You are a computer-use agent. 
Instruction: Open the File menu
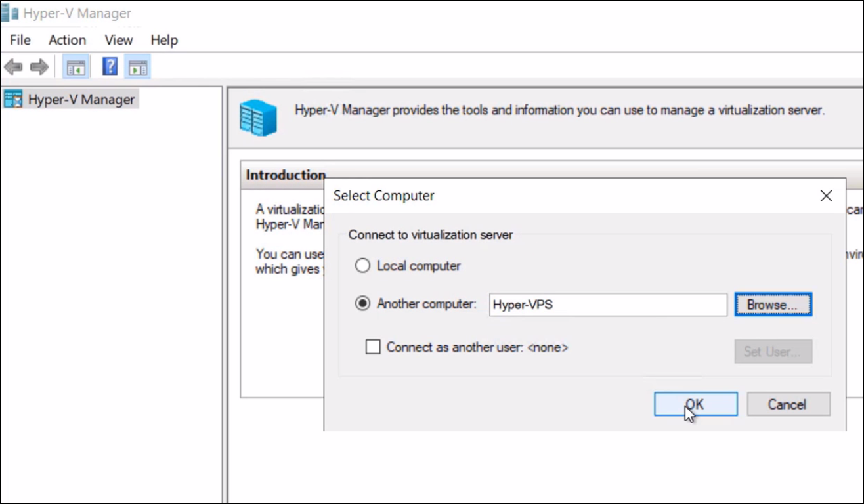(20, 40)
